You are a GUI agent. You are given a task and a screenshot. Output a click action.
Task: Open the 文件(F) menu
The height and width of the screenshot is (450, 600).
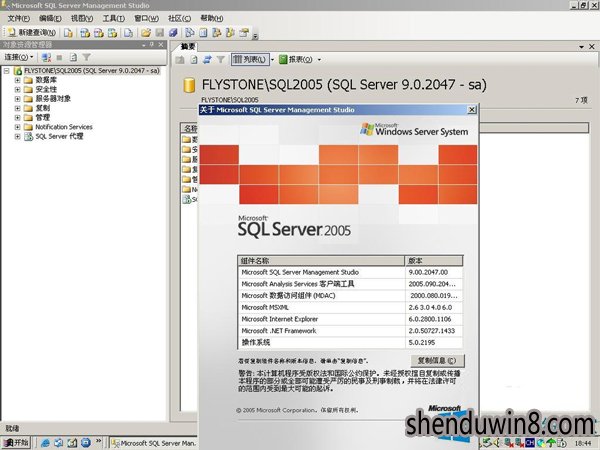click(x=18, y=18)
